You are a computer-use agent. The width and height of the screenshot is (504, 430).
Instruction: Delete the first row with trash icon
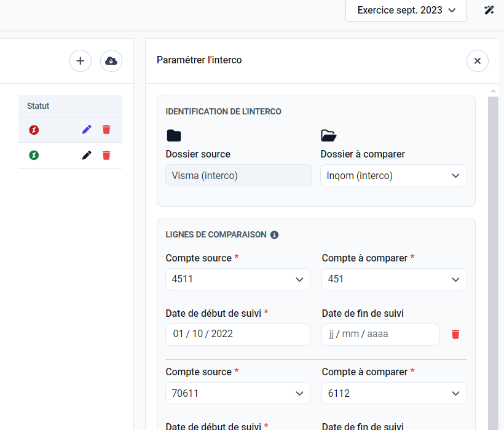(x=106, y=129)
